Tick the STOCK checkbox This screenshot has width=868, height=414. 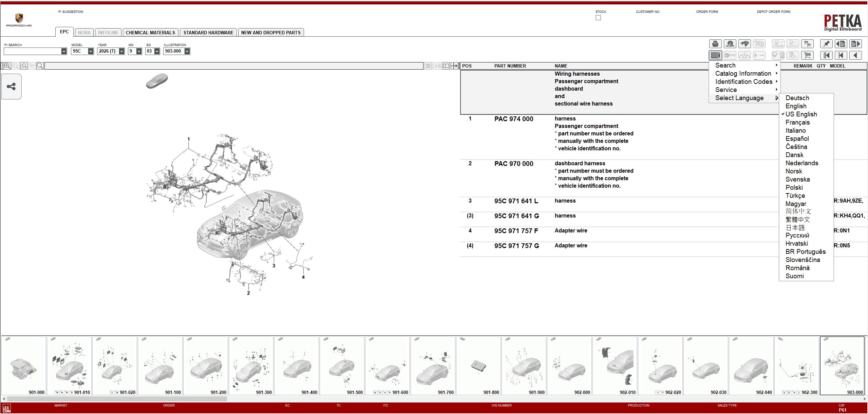tap(598, 18)
